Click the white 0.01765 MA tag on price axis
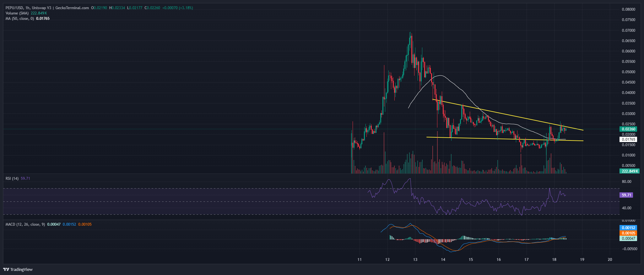 (628, 140)
